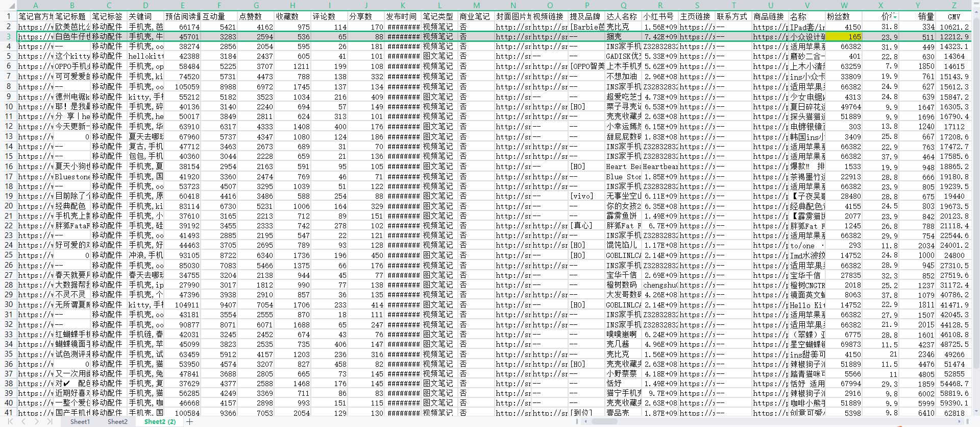Click header cell 笔记标签
The height and width of the screenshot is (427, 980).
pyautogui.click(x=109, y=16)
